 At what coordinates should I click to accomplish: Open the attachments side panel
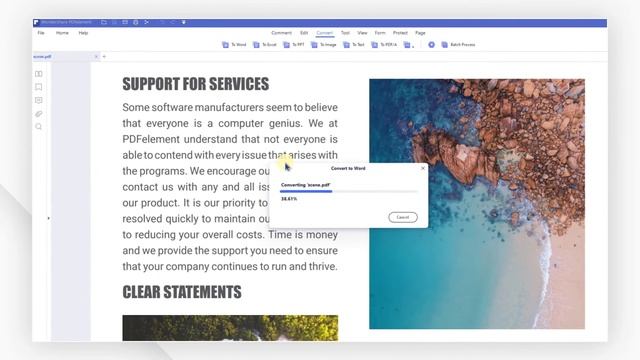point(39,114)
